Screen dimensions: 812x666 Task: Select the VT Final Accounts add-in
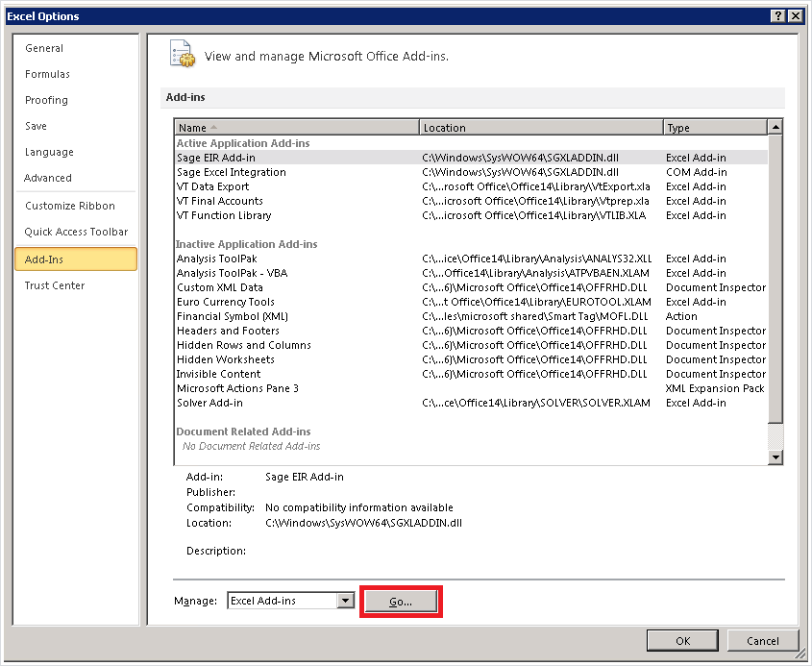(x=471, y=201)
